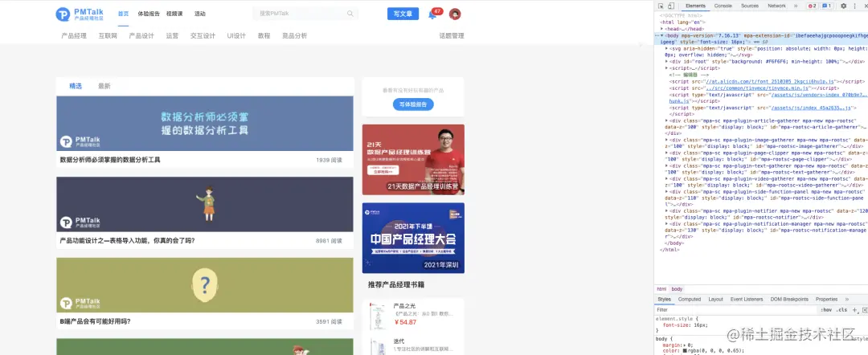Open the 产品设计 category link

tap(141, 36)
